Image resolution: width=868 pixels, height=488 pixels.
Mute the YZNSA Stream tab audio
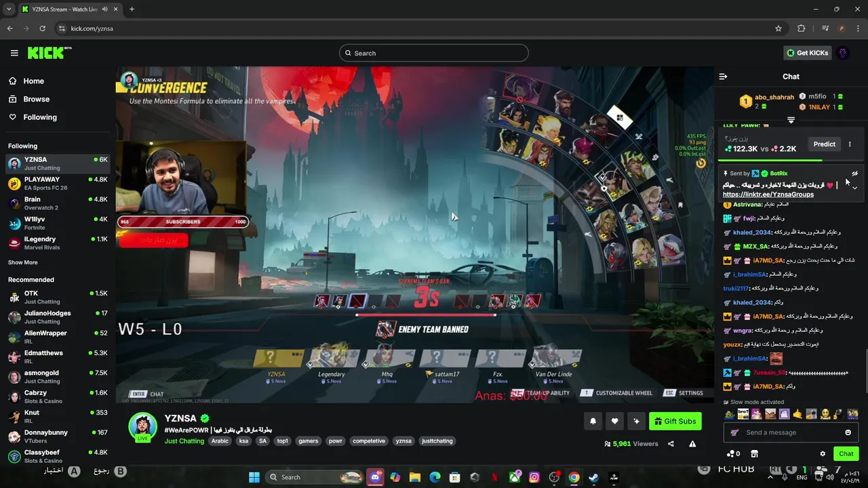[x=104, y=9]
